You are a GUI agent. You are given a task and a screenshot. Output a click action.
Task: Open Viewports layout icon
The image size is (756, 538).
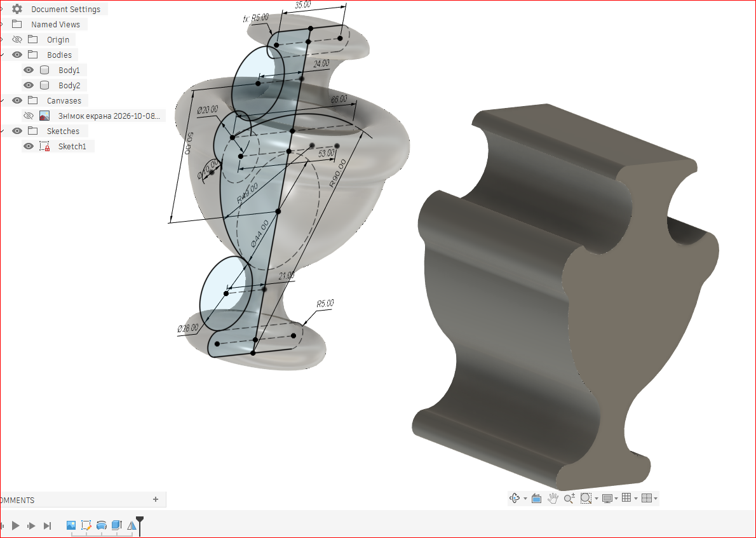(647, 498)
